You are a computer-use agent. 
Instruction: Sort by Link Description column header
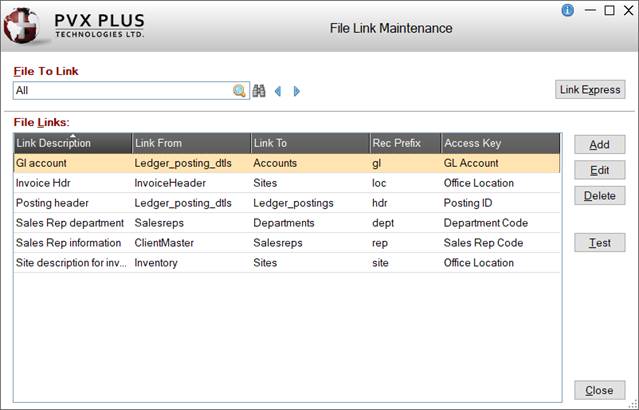coord(72,144)
